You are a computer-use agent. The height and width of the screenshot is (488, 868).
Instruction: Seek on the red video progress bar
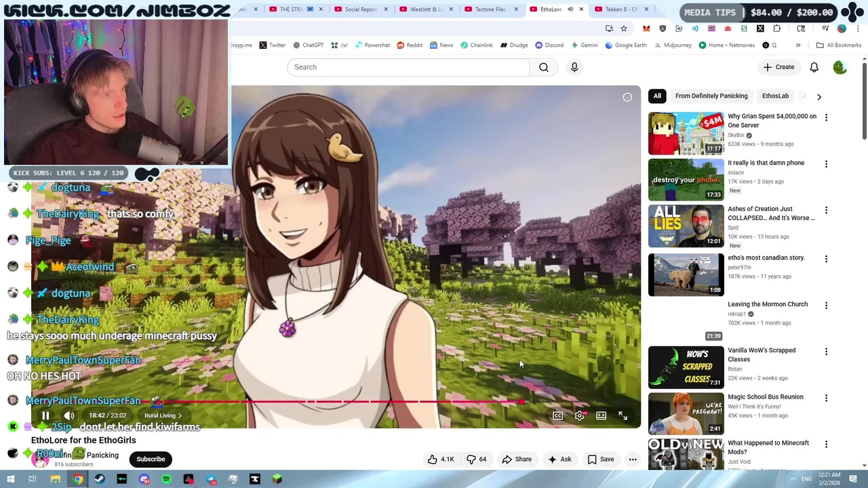click(336, 402)
